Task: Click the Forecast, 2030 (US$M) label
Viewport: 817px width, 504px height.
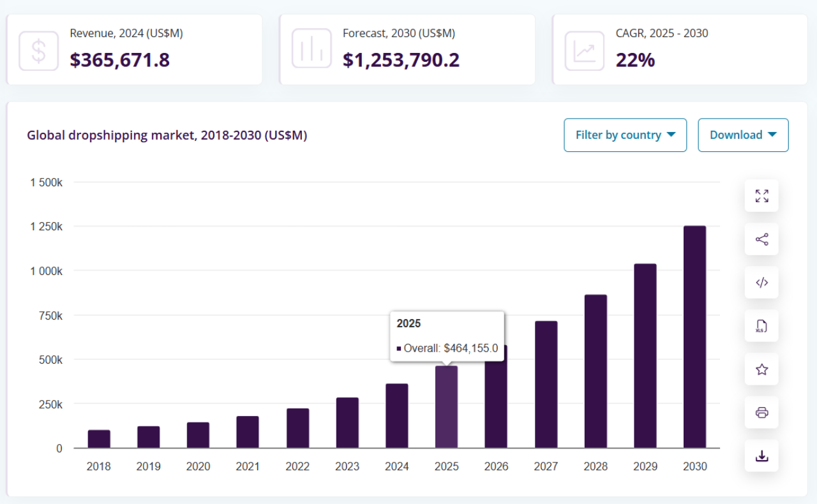Action: click(399, 33)
